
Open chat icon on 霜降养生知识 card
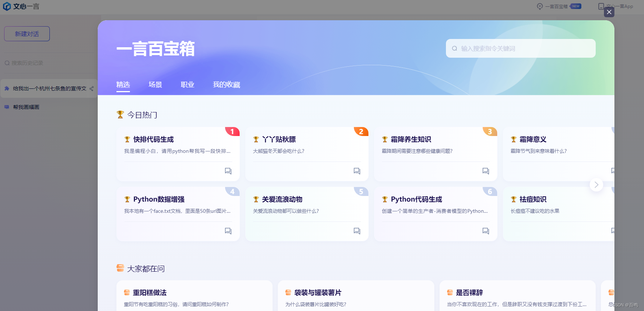pyautogui.click(x=486, y=171)
